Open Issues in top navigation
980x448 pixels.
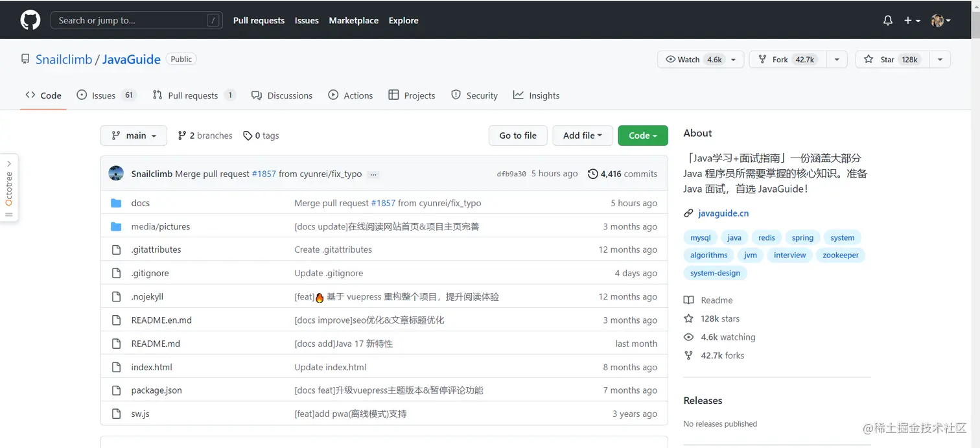click(307, 20)
